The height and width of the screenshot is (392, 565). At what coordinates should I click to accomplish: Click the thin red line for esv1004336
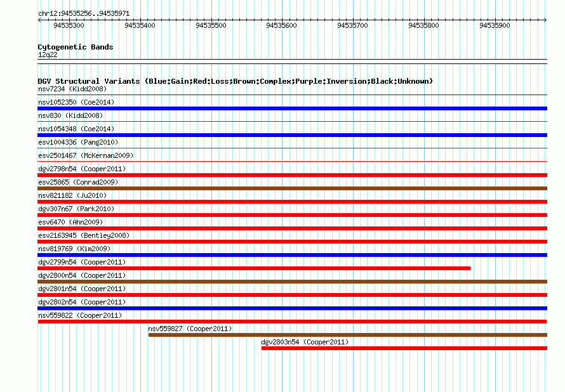click(x=292, y=148)
